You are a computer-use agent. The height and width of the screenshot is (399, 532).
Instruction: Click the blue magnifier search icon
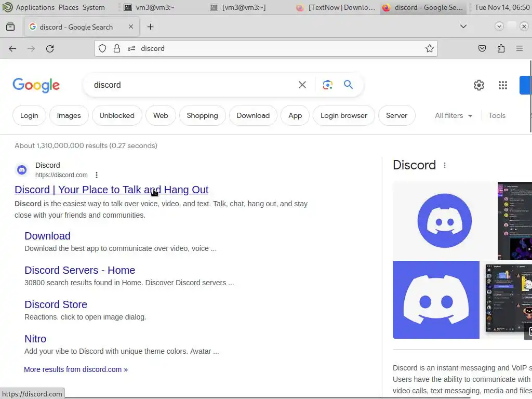348,85
